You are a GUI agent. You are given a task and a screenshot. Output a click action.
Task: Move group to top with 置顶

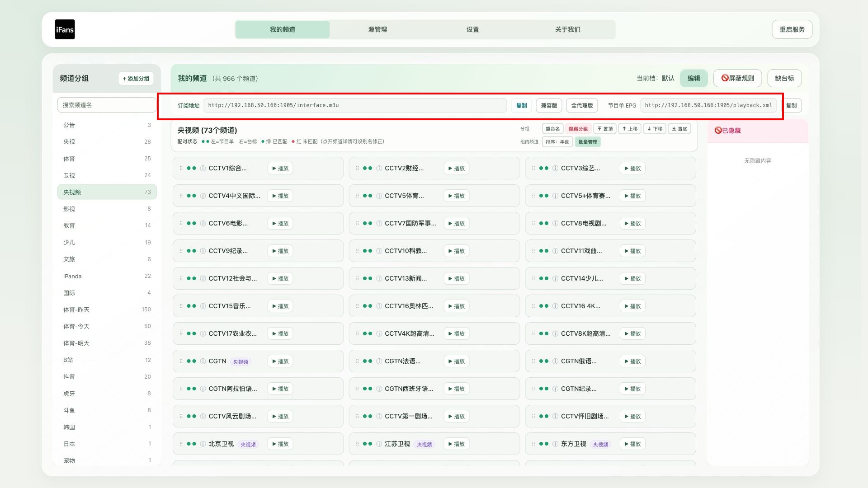605,129
